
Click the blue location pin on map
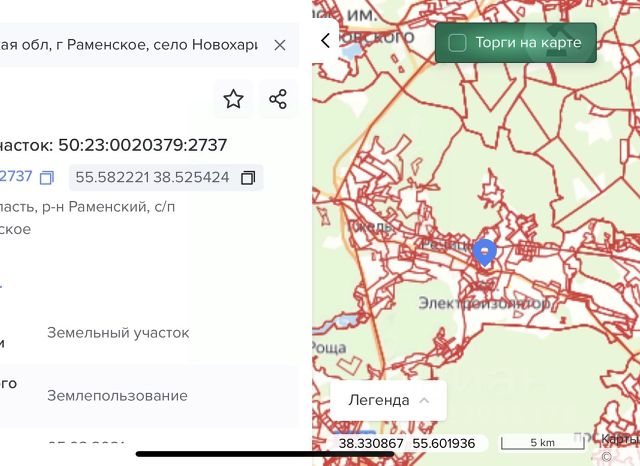(484, 253)
